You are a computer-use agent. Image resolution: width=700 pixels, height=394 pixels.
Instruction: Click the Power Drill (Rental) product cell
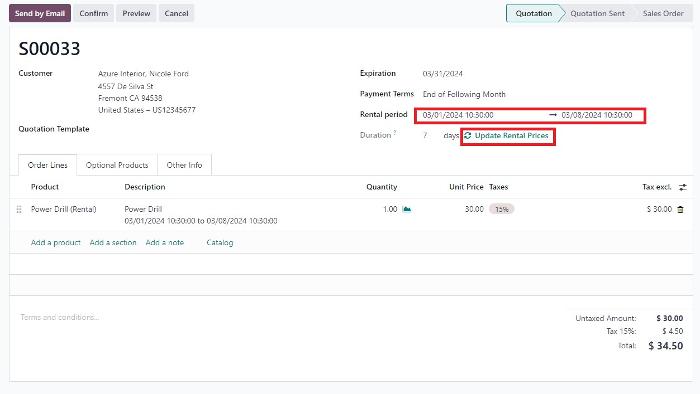[63, 209]
